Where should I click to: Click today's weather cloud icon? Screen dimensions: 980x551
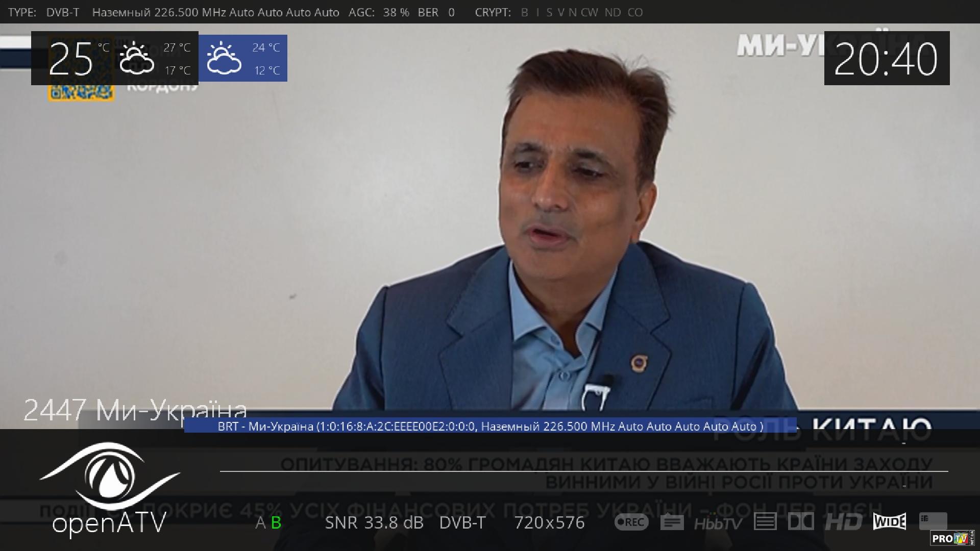point(136,58)
